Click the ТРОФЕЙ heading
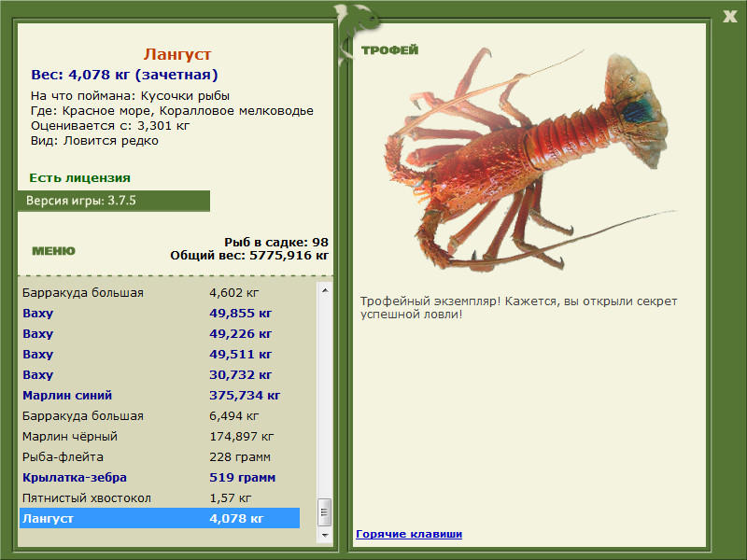 pyautogui.click(x=389, y=50)
